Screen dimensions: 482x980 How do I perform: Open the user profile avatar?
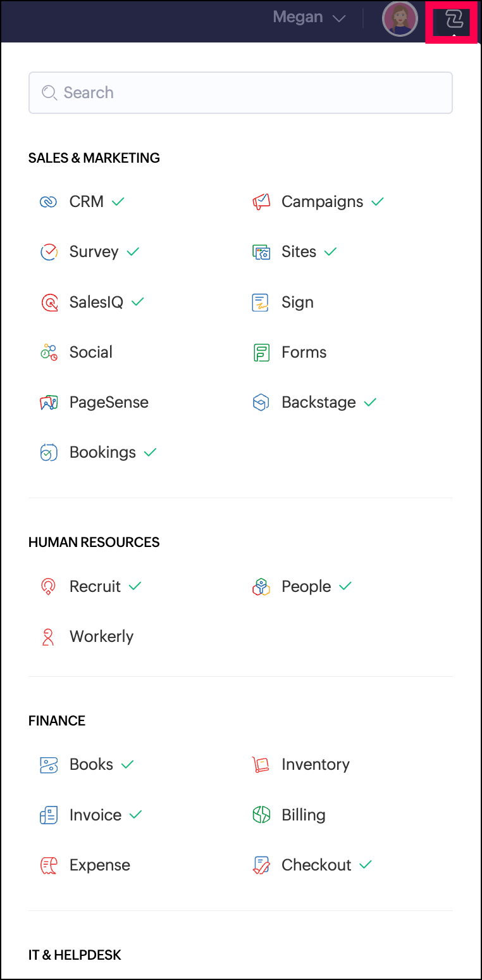(400, 19)
